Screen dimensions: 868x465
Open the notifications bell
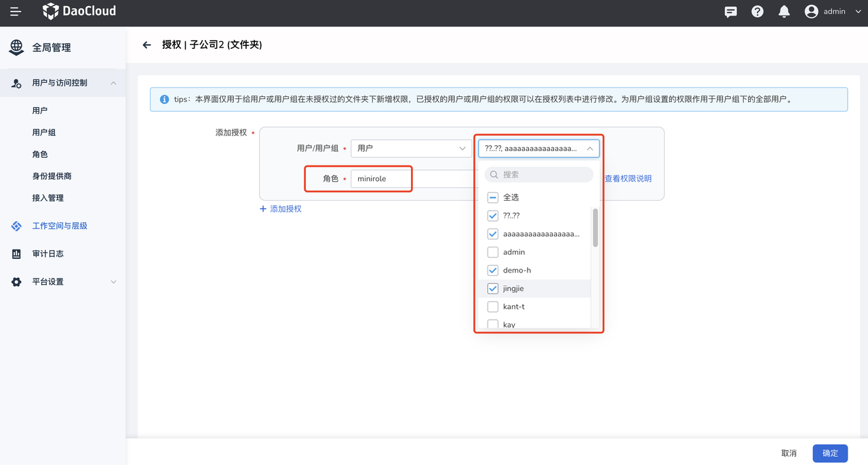coord(784,11)
